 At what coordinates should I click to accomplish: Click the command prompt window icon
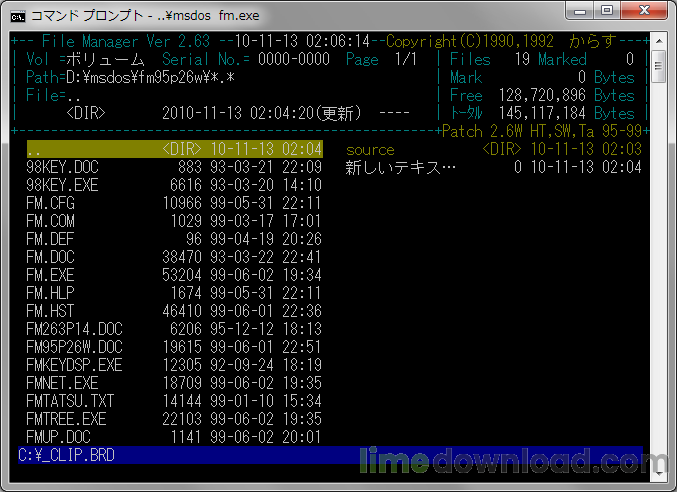click(18, 16)
